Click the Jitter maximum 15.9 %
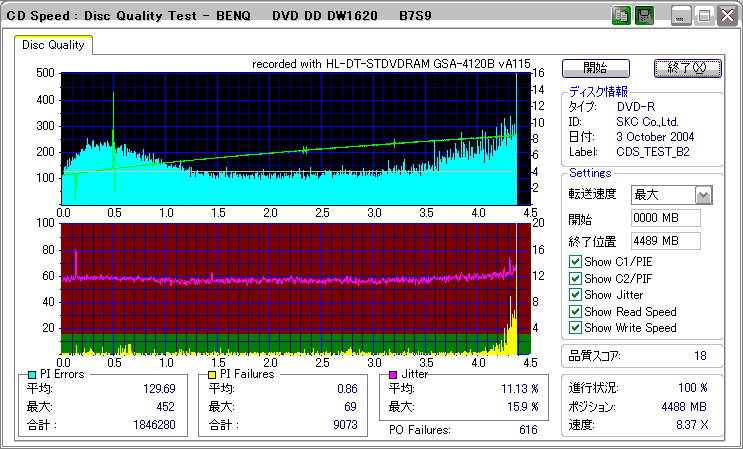This screenshot has height=449, width=743. point(523,407)
